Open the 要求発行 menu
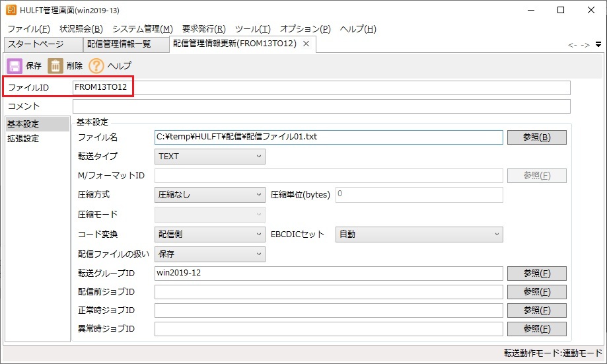607x364 pixels. pos(203,28)
